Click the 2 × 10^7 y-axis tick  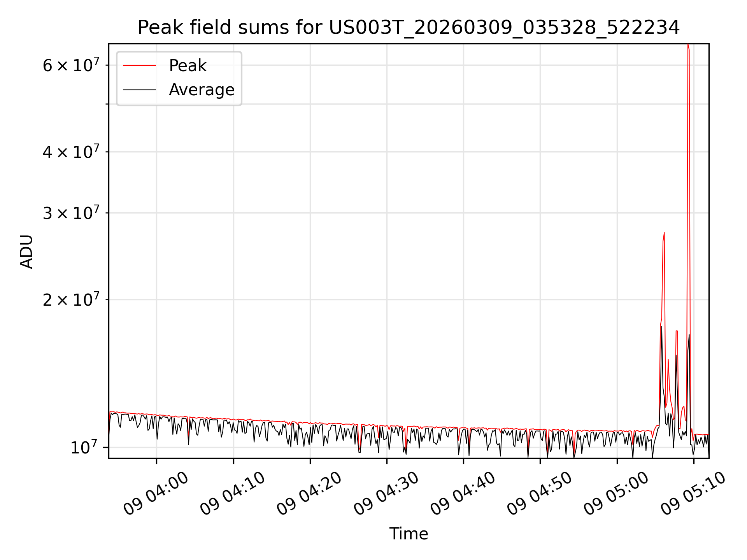[71, 299]
